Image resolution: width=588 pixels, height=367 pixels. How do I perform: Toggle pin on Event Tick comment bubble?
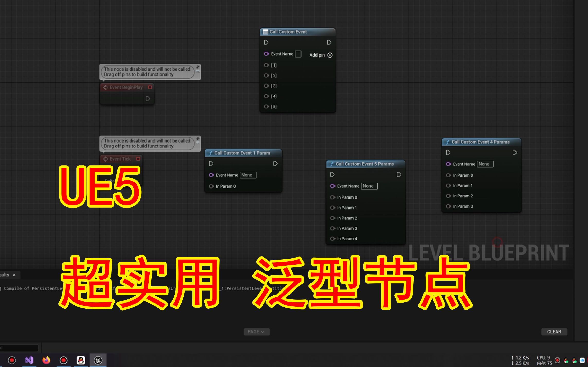click(198, 139)
